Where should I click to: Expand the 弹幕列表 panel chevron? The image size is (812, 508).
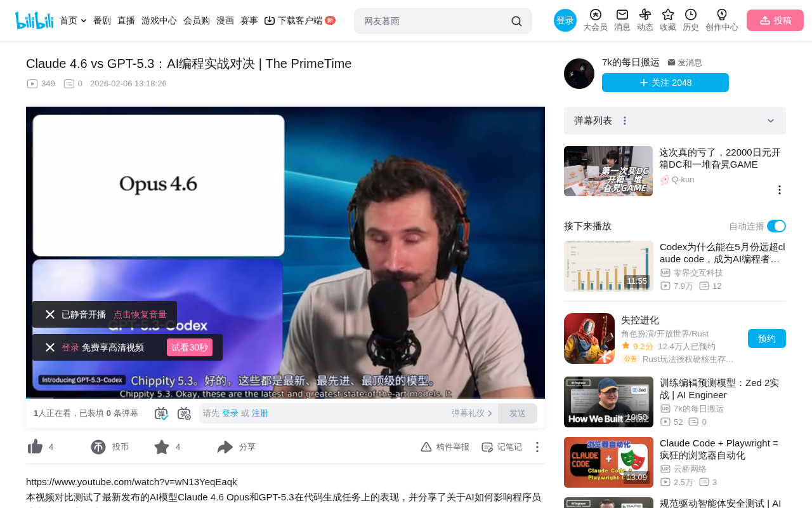click(771, 121)
